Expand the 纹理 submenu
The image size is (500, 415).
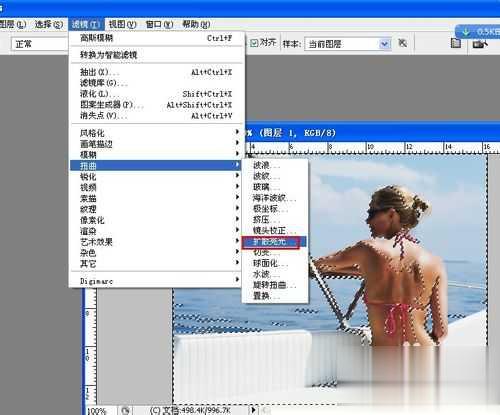155,209
